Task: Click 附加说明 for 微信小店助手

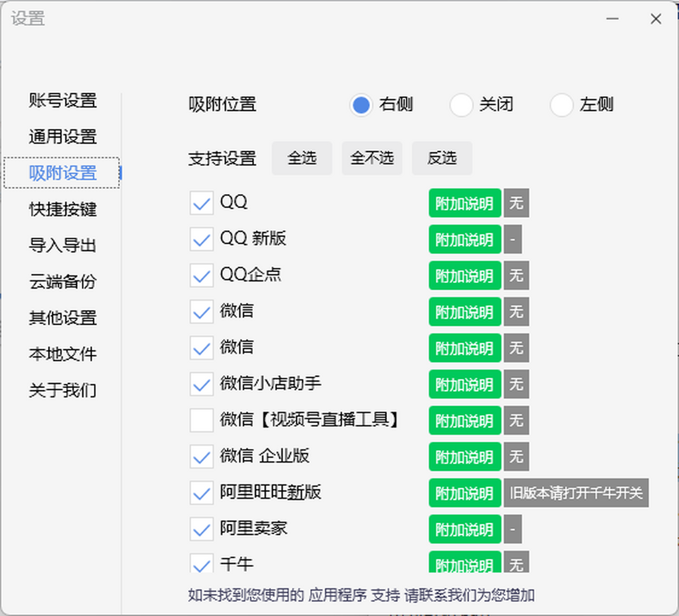Action: [x=465, y=384]
